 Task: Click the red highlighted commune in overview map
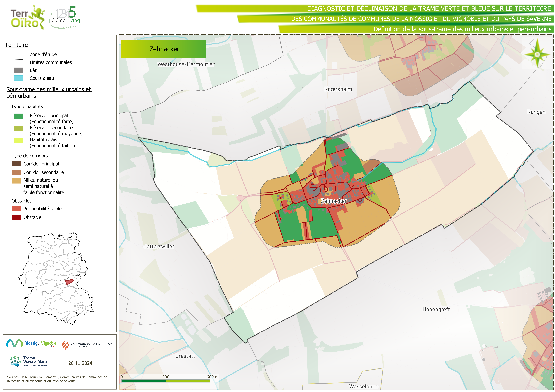click(69, 282)
